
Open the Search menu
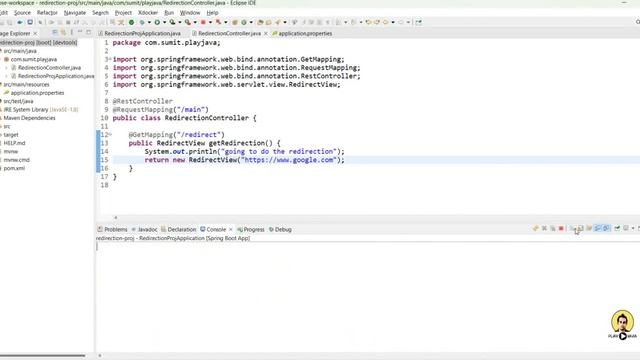100,13
